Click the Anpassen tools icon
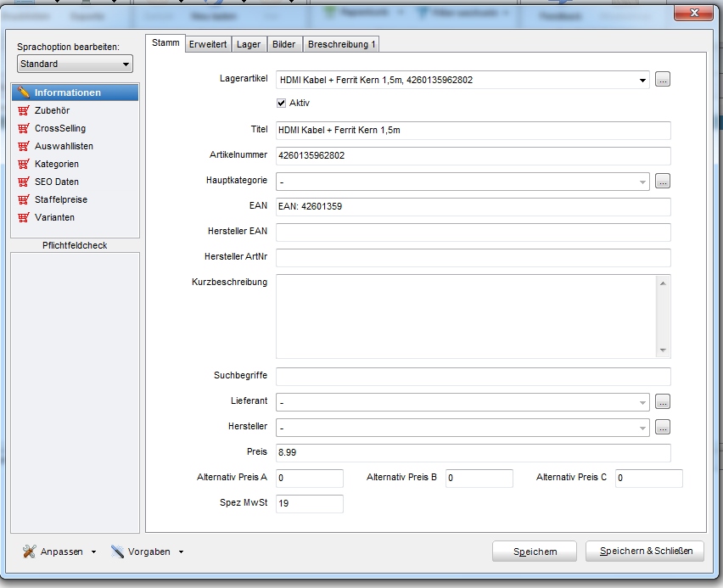 [x=30, y=552]
